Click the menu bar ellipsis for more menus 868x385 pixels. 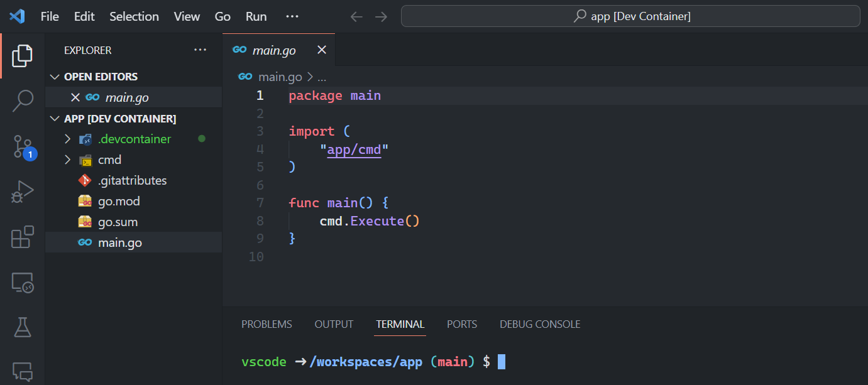tap(292, 16)
